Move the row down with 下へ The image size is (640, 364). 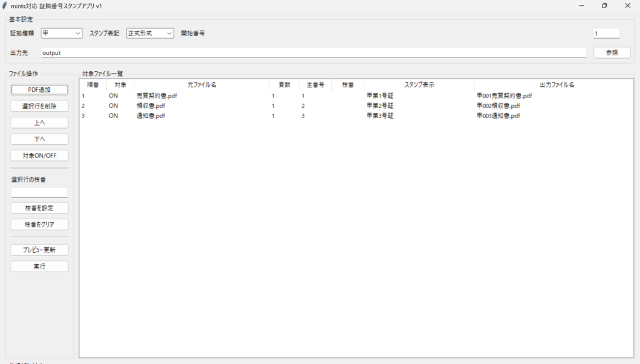39,139
